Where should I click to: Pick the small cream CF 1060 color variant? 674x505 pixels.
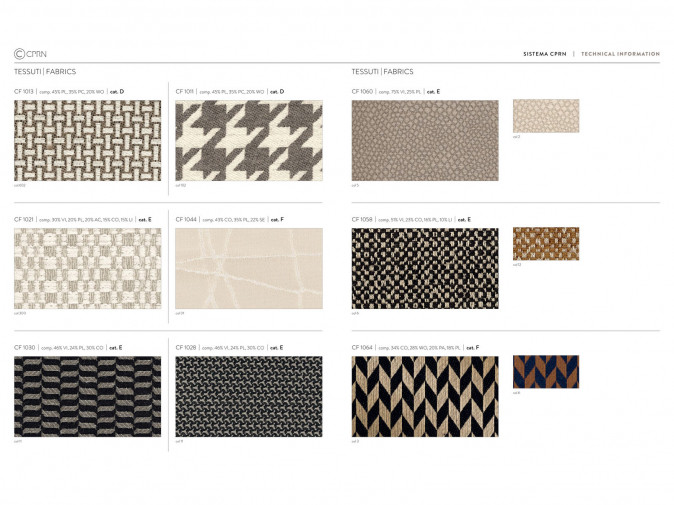pos(545,116)
